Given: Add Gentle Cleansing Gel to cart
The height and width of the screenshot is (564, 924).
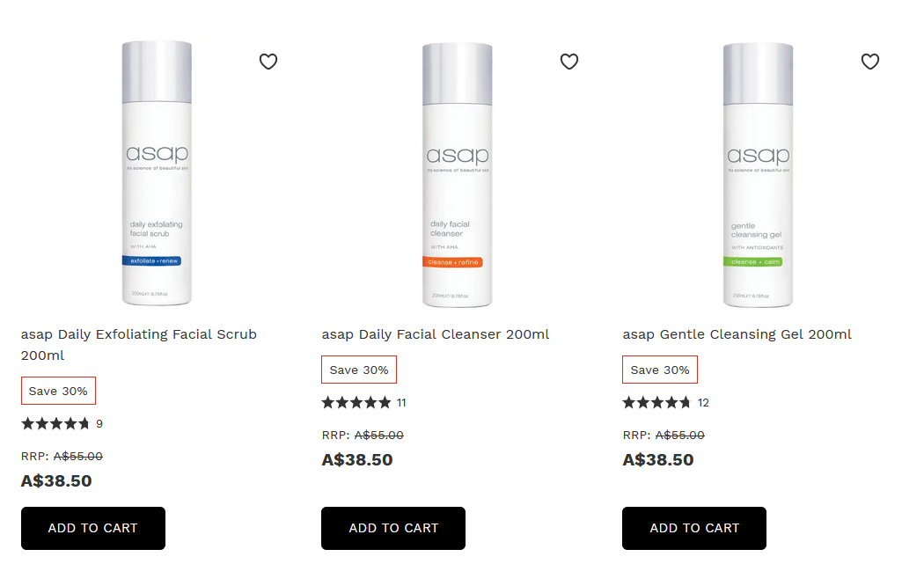Looking at the screenshot, I should point(694,528).
